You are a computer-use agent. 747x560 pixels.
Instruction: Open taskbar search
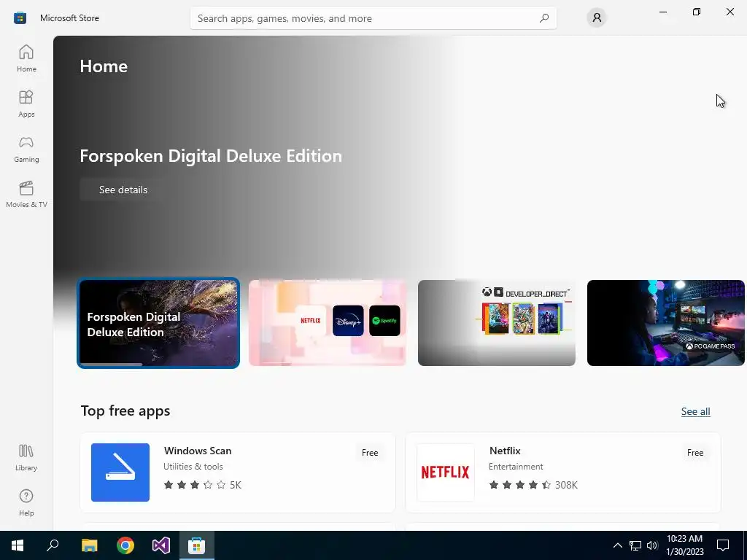(x=53, y=545)
